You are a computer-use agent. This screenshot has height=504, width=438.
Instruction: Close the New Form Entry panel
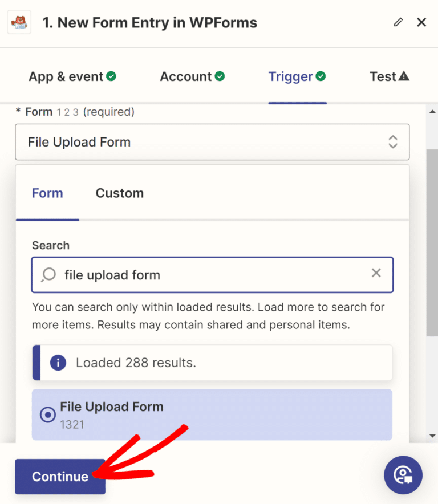coord(421,22)
